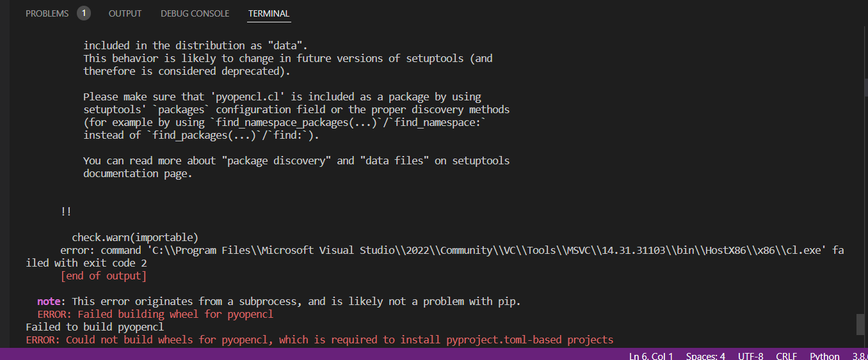Open language mode selector showing Python
The image size is (868, 360).
pos(824,356)
